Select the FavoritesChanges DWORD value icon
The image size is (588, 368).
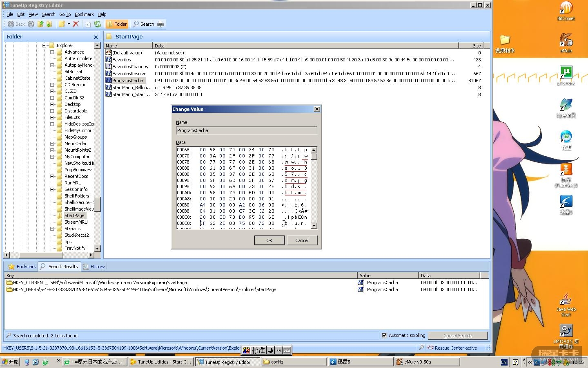pyautogui.click(x=109, y=66)
